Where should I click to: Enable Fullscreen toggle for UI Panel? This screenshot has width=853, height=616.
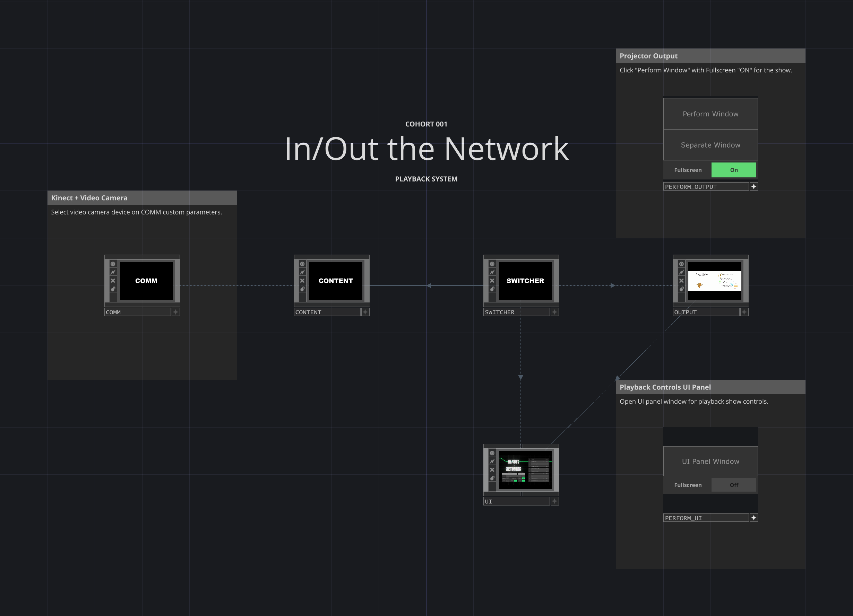coord(733,485)
